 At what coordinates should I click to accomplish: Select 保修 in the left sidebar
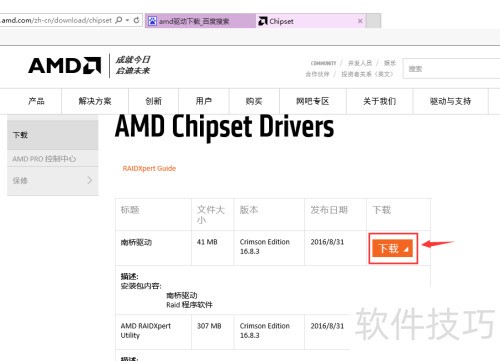click(x=53, y=181)
